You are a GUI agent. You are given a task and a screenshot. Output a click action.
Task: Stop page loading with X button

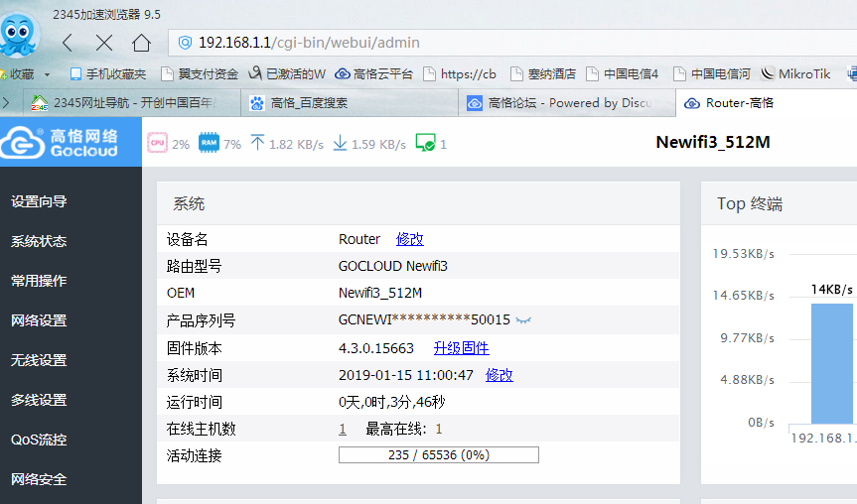point(104,43)
